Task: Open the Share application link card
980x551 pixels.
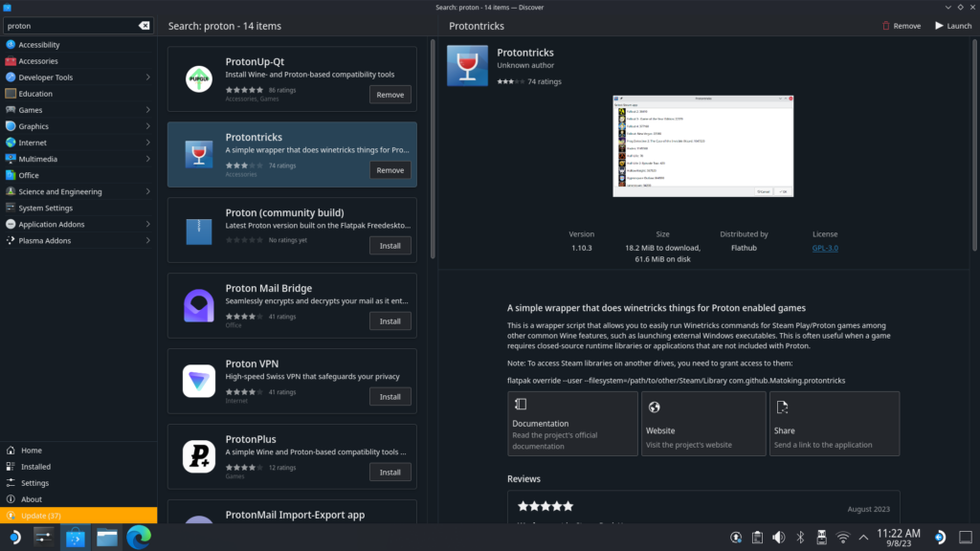Action: [x=835, y=424]
